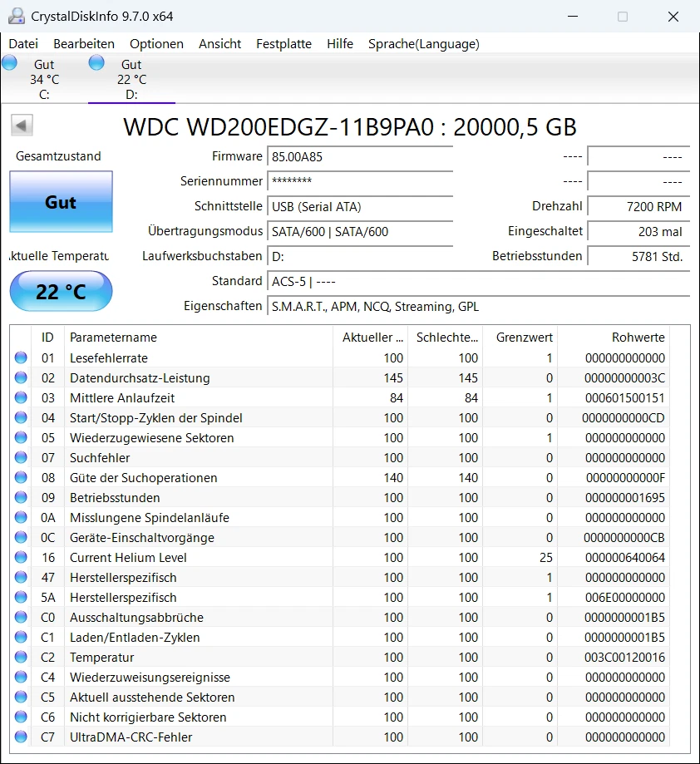Click the 22 °C temperature gauge
Image resolution: width=700 pixels, height=764 pixels.
60,291
